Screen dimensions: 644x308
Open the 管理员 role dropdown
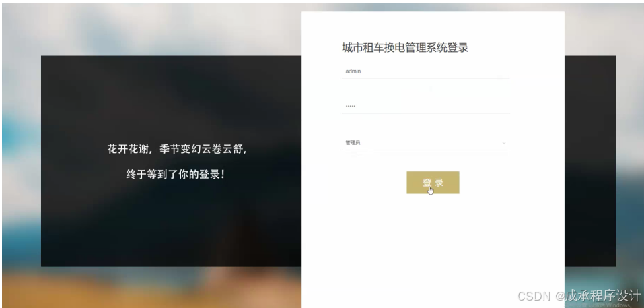pyautogui.click(x=425, y=143)
